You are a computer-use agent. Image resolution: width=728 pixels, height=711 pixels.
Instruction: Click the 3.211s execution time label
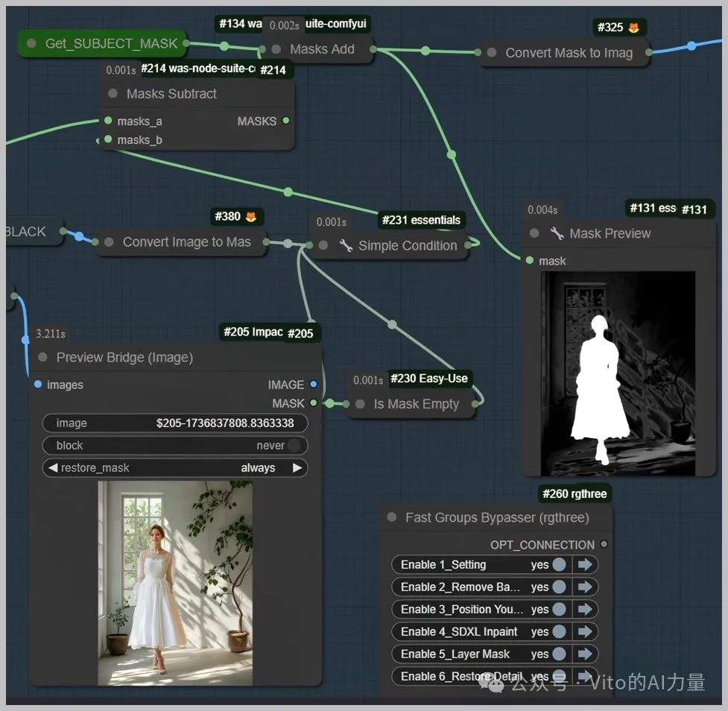[51, 334]
